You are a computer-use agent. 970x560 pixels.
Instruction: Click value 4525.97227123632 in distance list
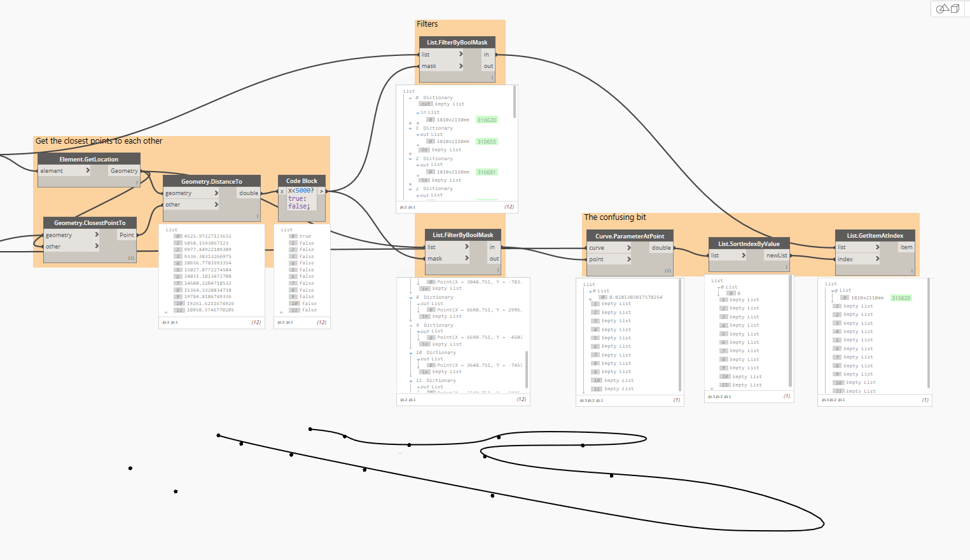point(207,236)
